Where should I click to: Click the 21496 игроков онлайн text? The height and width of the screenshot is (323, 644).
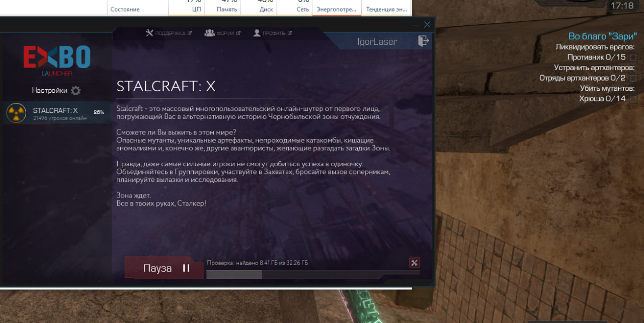coord(60,118)
